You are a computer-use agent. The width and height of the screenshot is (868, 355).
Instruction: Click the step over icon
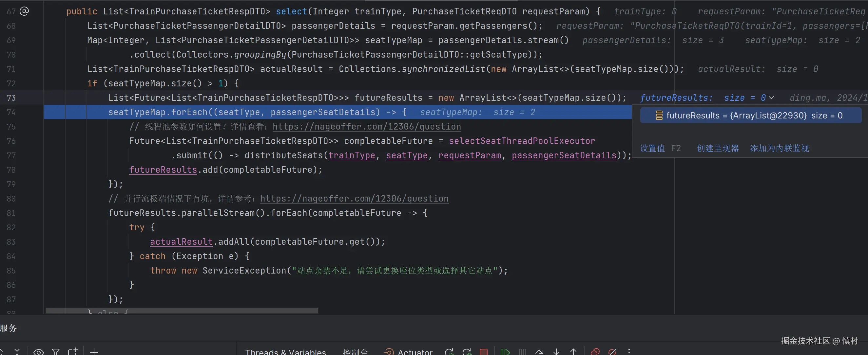[539, 352]
